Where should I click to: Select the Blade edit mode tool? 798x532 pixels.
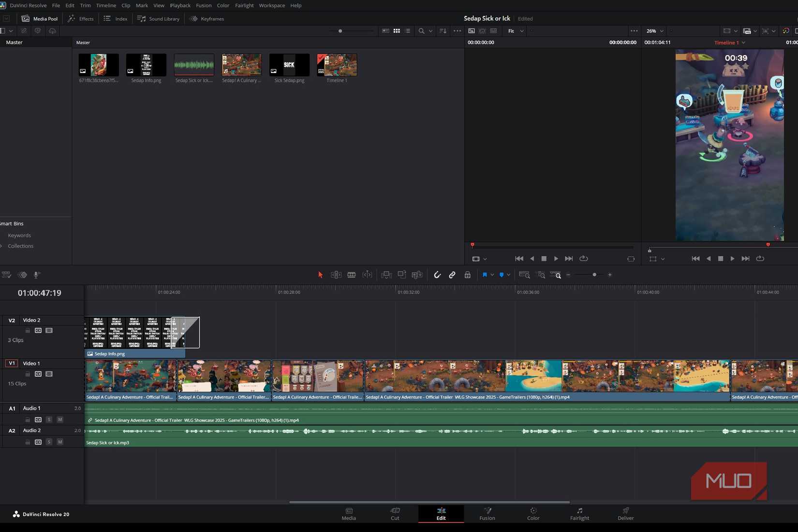[352, 275]
